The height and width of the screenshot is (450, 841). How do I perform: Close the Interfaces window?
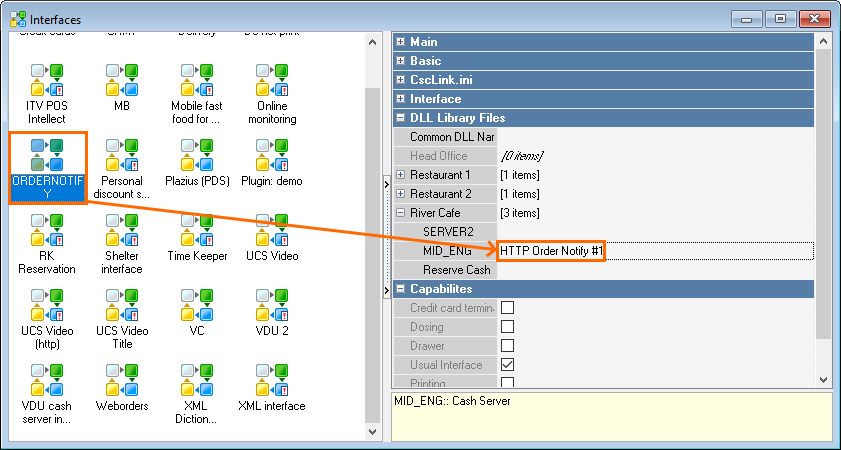[815, 19]
